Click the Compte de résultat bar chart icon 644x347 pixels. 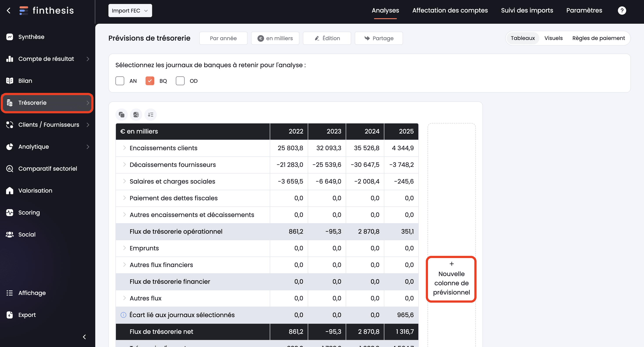coord(9,59)
